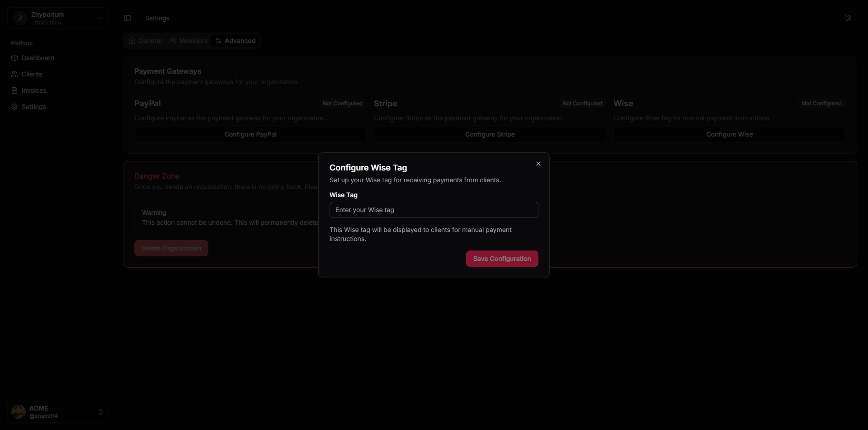Click the Payment Gateways heading
The width and height of the screenshot is (868, 430).
pyautogui.click(x=168, y=71)
